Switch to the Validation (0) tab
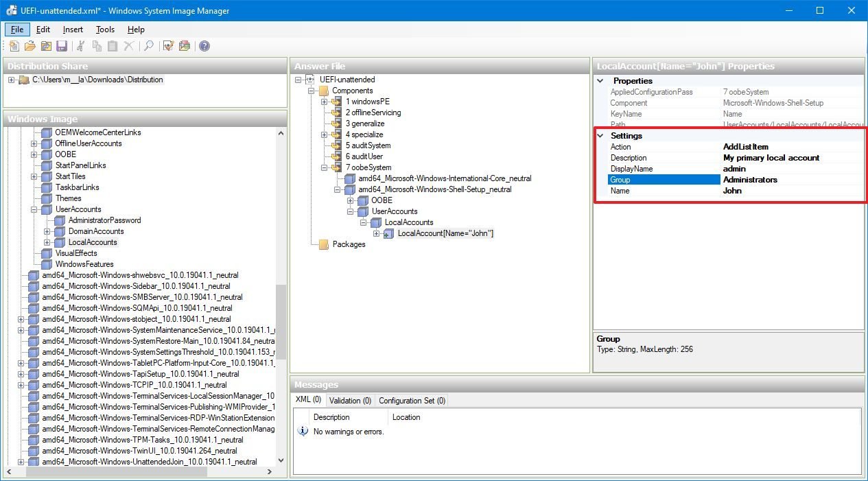The width and height of the screenshot is (868, 481). point(350,401)
